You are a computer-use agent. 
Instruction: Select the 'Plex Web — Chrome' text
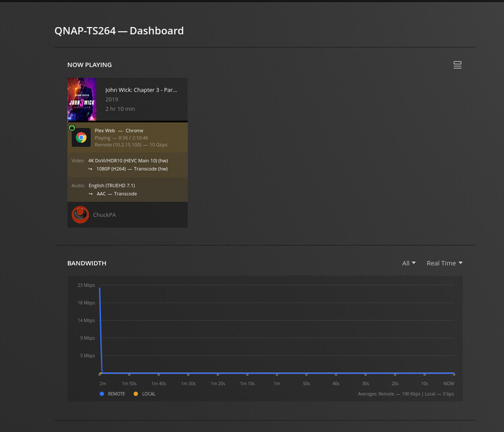(119, 131)
